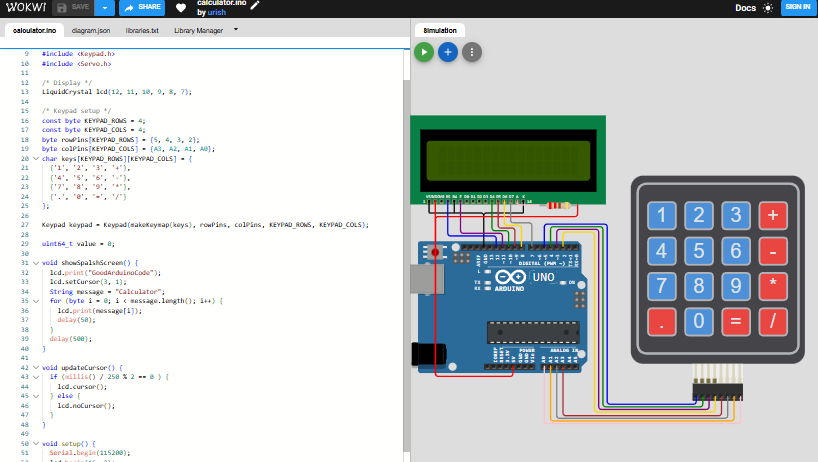Click the heart icon to like project
The height and width of the screenshot is (462, 818).
pos(181,8)
